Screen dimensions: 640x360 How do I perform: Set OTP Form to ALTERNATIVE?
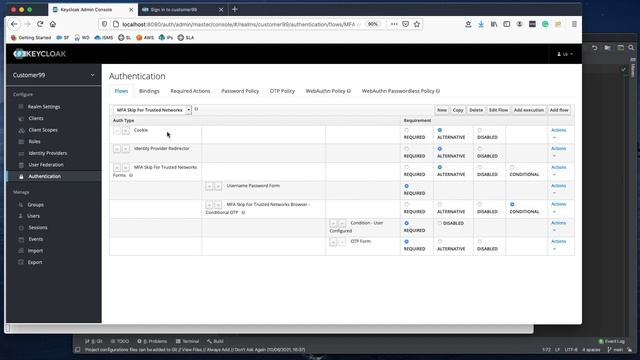(x=440, y=242)
